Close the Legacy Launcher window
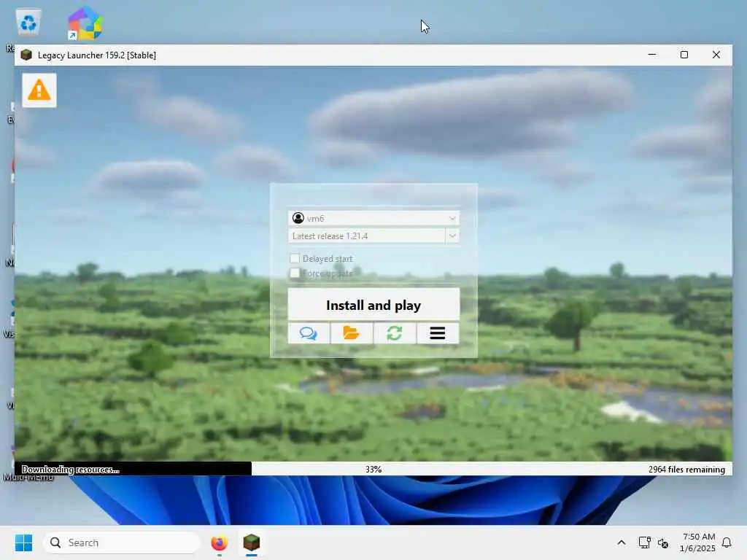This screenshot has height=560, width=747. coord(716,55)
